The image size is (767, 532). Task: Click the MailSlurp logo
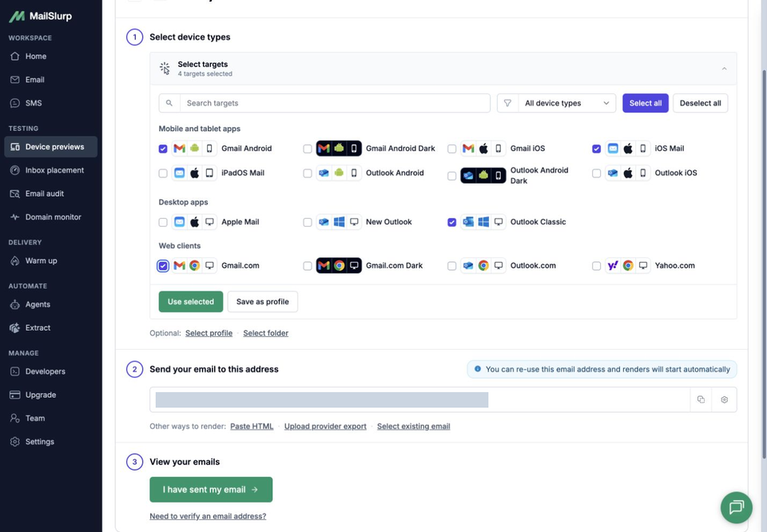coord(40,16)
